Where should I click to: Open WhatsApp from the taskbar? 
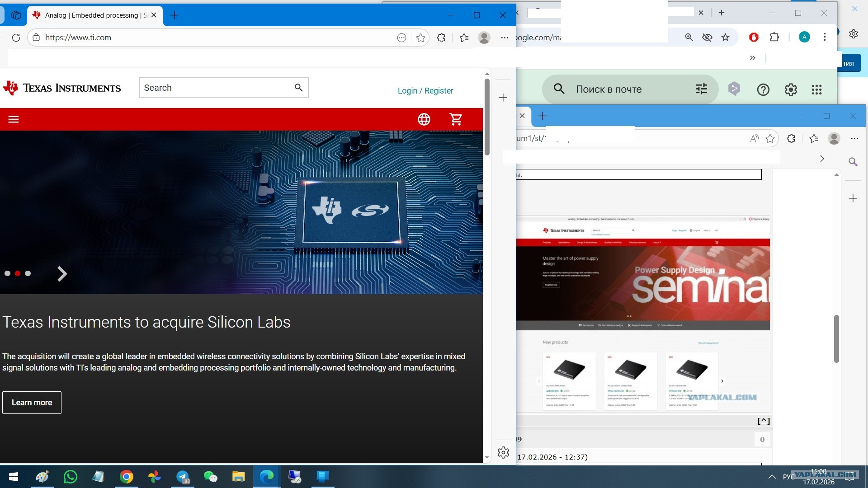point(71,477)
